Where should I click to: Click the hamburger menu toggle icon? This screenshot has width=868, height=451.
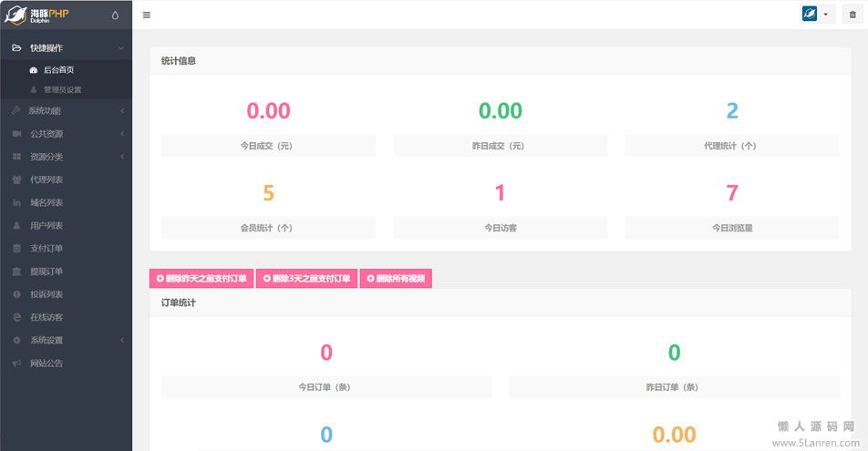point(147,15)
